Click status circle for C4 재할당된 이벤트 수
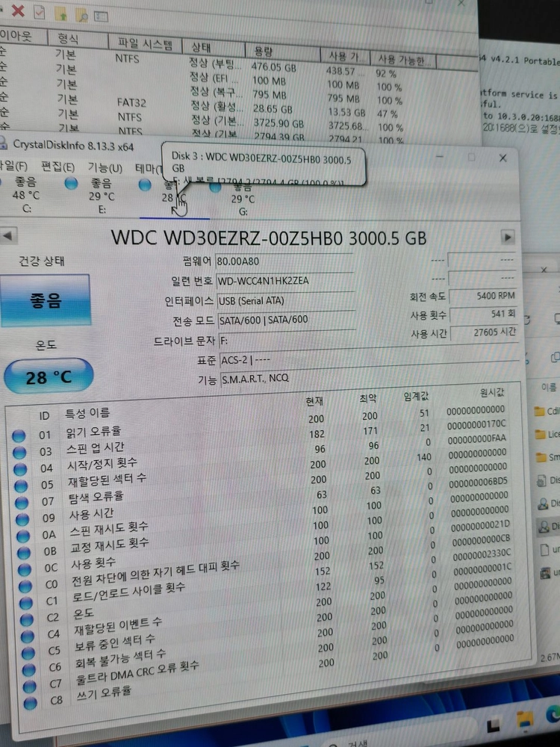Image resolution: width=560 pixels, height=747 pixels. (28, 636)
